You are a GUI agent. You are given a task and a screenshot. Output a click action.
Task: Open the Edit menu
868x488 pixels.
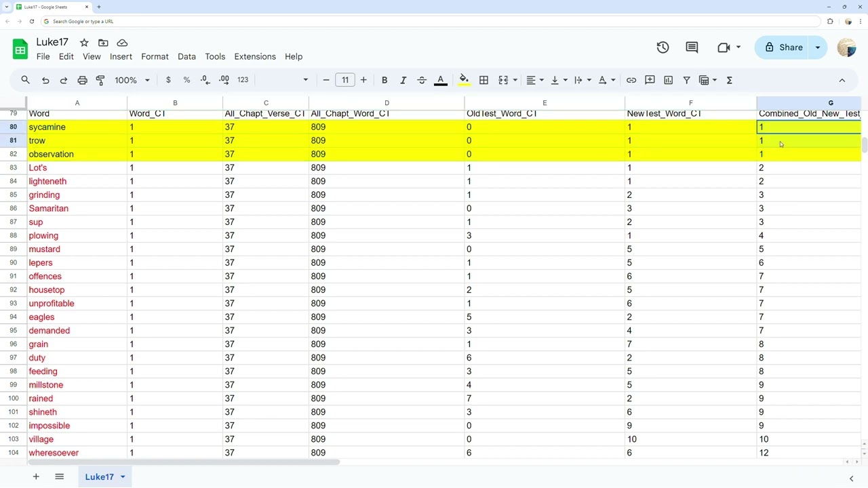click(x=66, y=56)
